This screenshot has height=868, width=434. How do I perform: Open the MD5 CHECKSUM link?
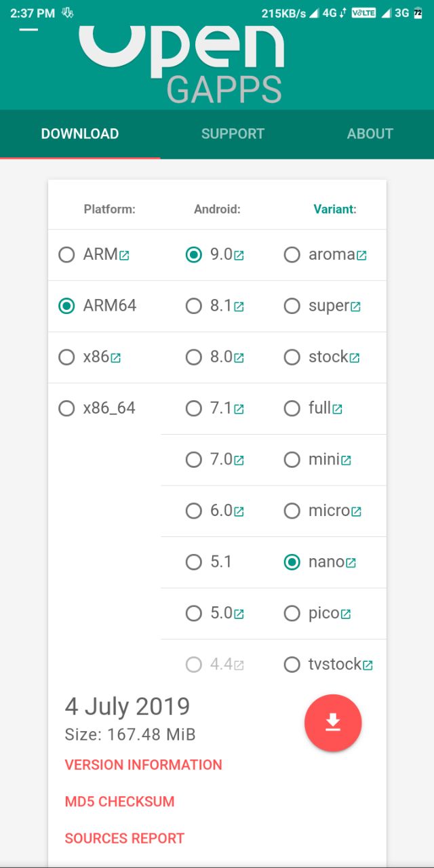click(119, 802)
